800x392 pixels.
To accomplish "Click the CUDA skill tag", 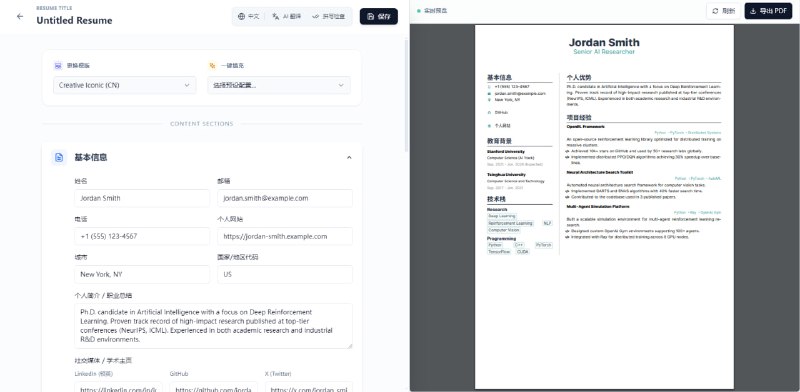I will [523, 252].
